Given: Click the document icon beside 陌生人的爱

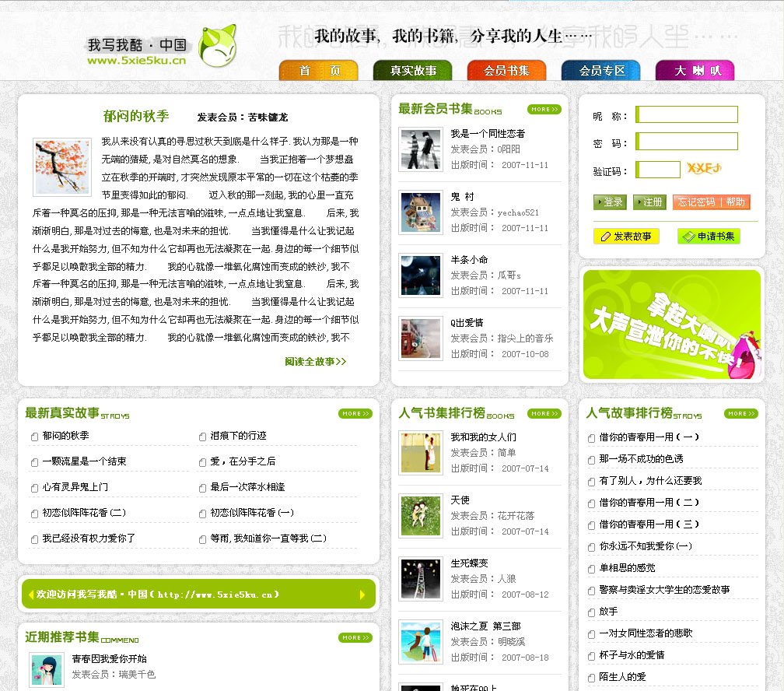Looking at the screenshot, I should click(x=591, y=678).
